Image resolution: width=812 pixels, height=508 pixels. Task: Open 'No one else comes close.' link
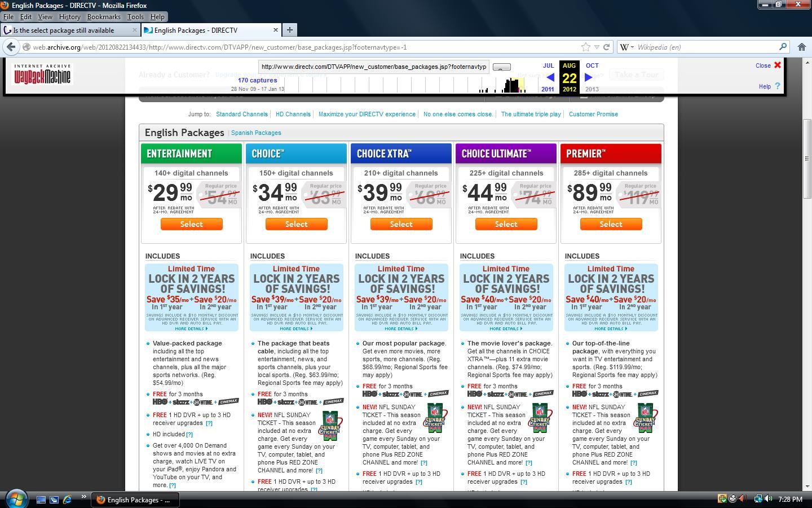[458, 114]
